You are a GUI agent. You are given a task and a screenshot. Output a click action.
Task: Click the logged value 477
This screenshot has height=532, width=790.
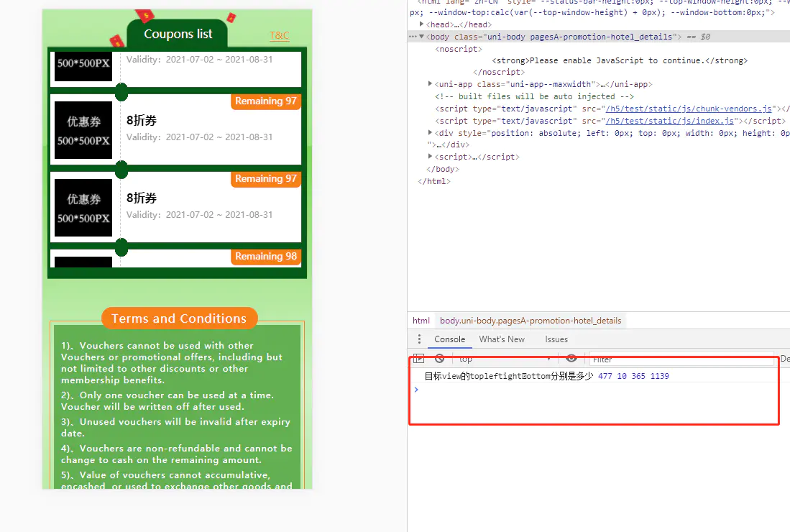pos(605,376)
